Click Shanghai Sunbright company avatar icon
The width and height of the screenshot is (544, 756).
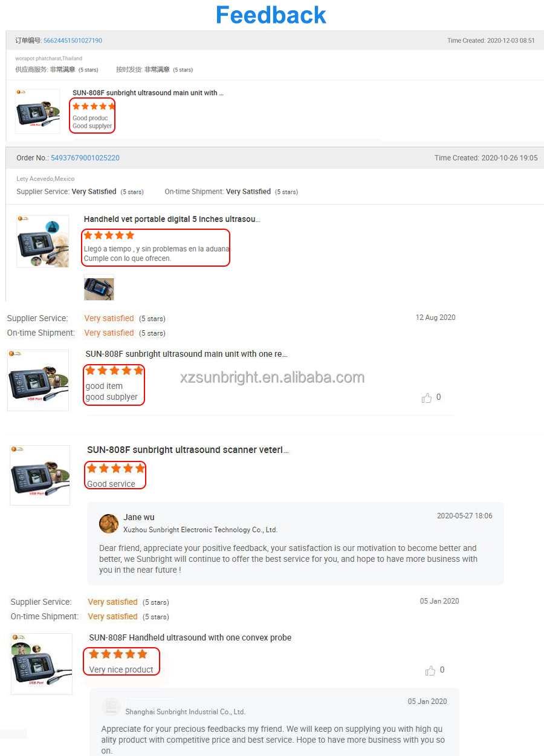pos(111,707)
